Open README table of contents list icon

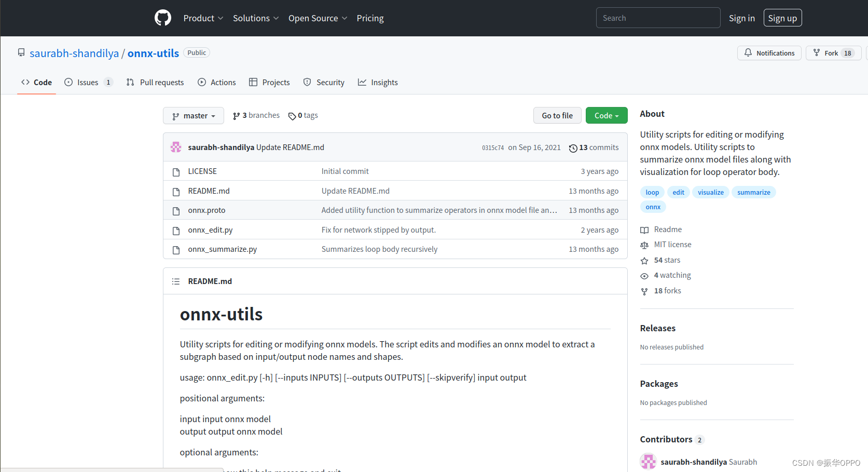[x=176, y=281]
